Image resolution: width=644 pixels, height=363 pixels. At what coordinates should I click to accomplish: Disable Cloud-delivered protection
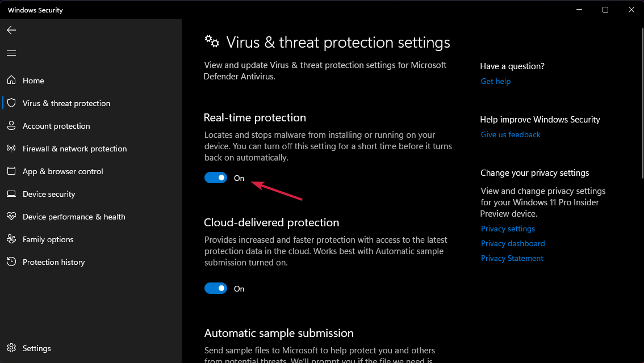(x=216, y=288)
